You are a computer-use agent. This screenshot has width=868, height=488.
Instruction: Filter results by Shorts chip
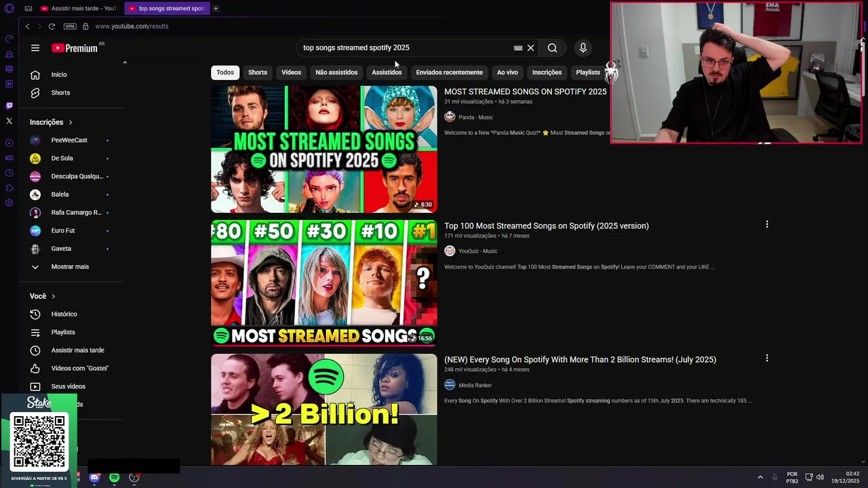coord(258,73)
